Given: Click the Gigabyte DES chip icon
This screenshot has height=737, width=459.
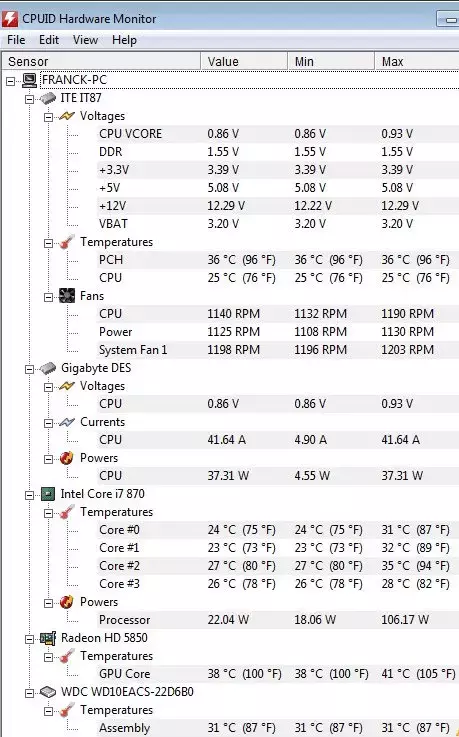Looking at the screenshot, I should [48, 368].
